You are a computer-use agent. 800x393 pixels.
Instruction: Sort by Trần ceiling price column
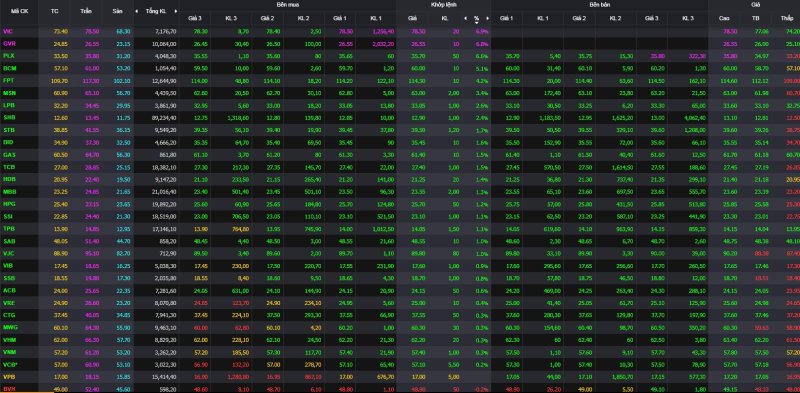[x=85, y=11]
